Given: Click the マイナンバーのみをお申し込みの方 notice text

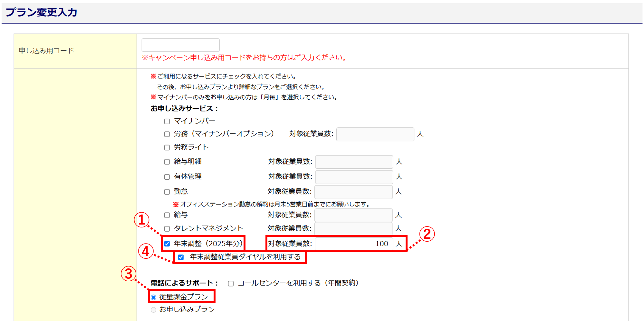Looking at the screenshot, I should (x=244, y=97).
